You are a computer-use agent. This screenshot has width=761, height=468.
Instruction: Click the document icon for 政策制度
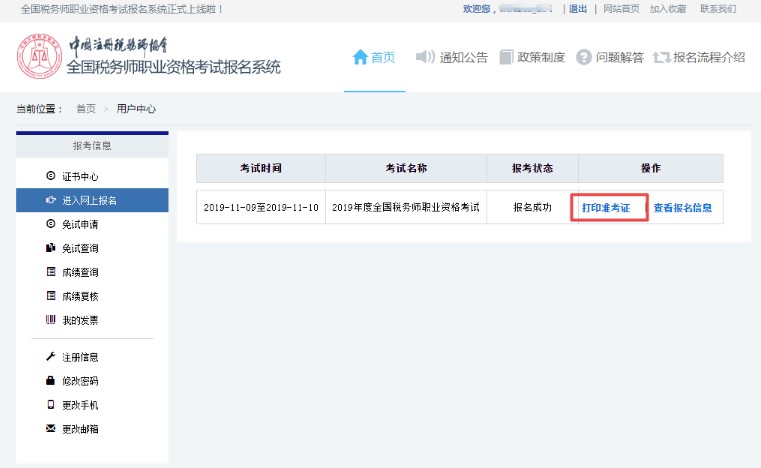point(507,57)
